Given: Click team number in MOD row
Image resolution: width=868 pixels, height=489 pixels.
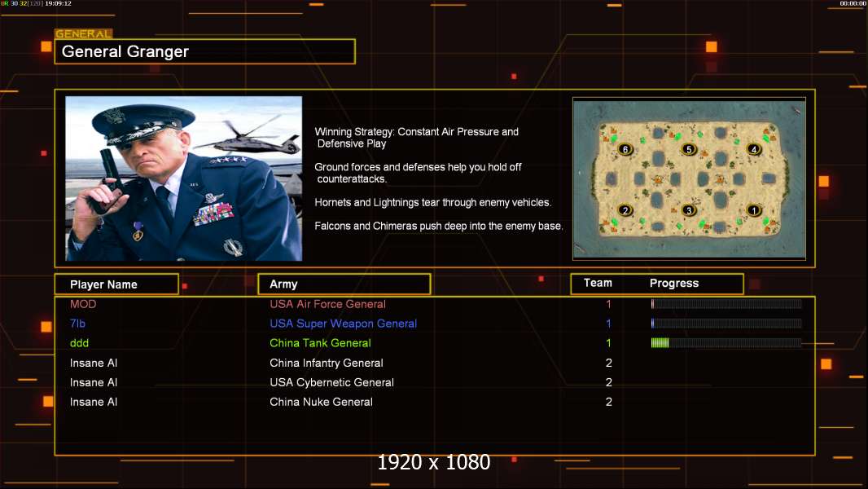Looking at the screenshot, I should 608,304.
